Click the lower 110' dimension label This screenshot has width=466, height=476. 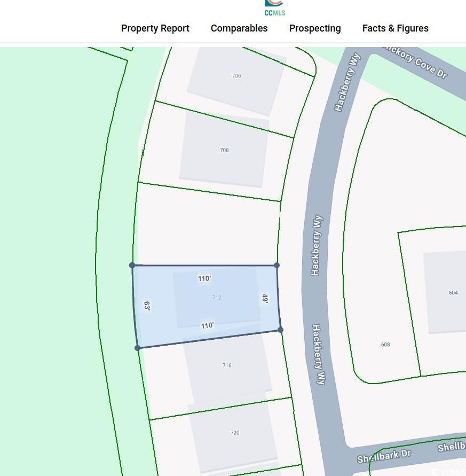coord(207,325)
